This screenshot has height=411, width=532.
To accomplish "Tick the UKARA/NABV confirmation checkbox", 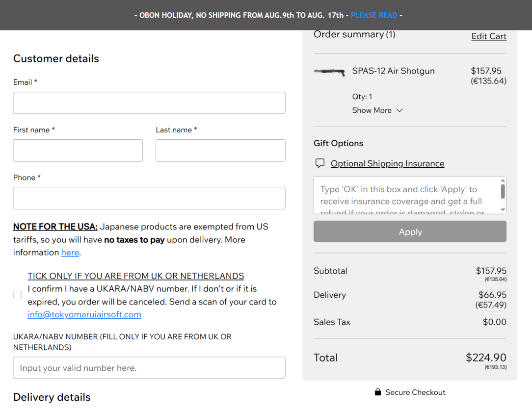I will coord(17,295).
